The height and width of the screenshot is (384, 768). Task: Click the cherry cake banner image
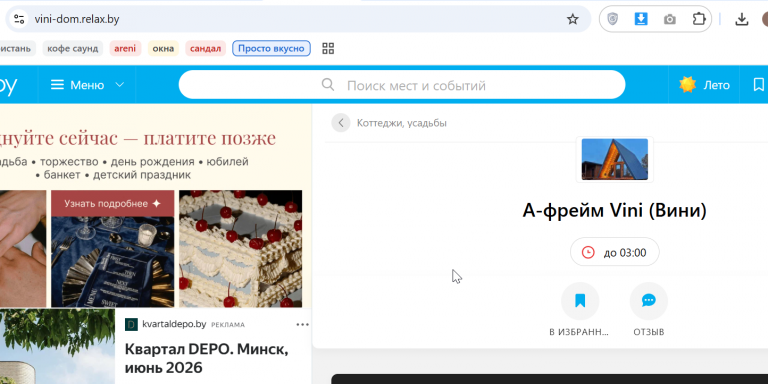click(240, 249)
